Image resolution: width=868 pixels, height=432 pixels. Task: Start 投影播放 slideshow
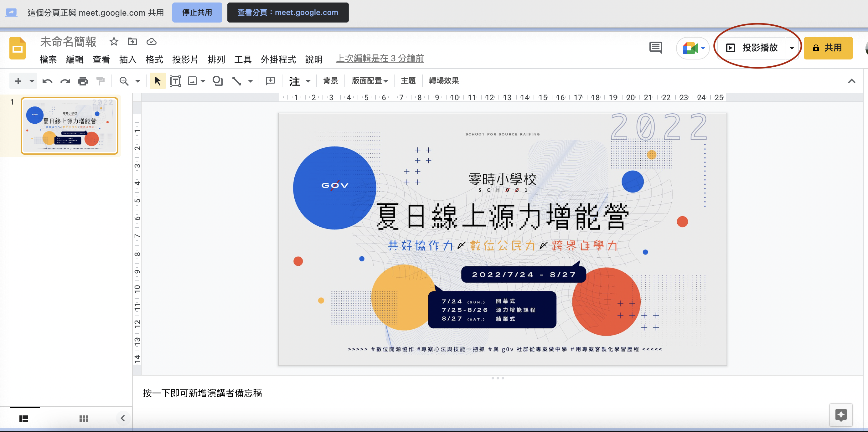click(752, 48)
